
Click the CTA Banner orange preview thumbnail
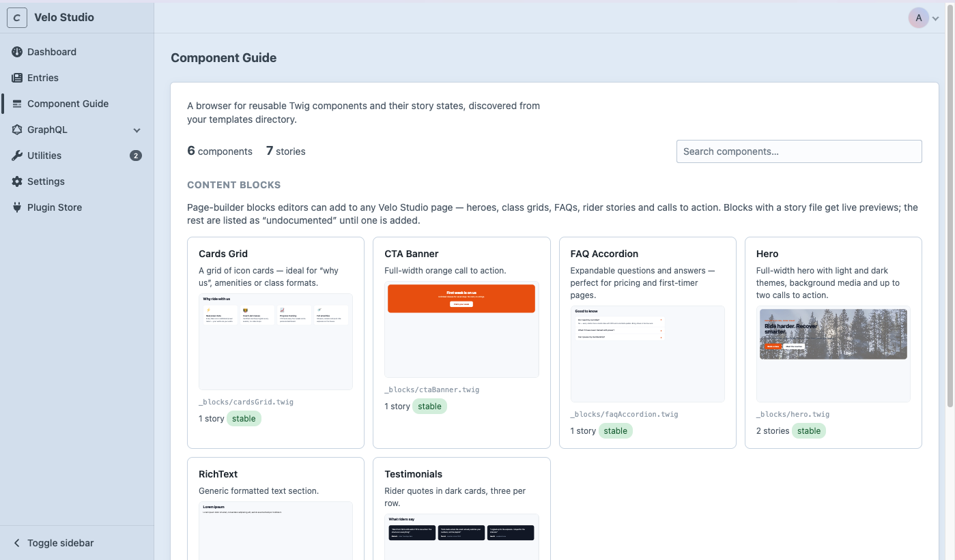coord(461,329)
